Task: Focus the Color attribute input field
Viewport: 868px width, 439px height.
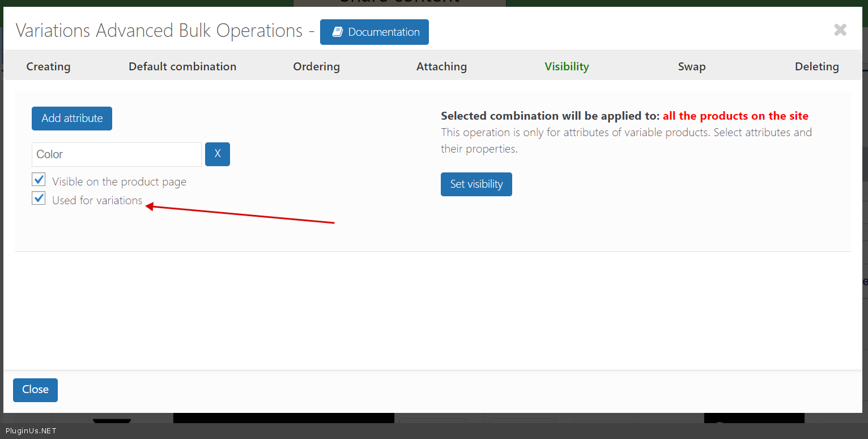Action: click(116, 154)
